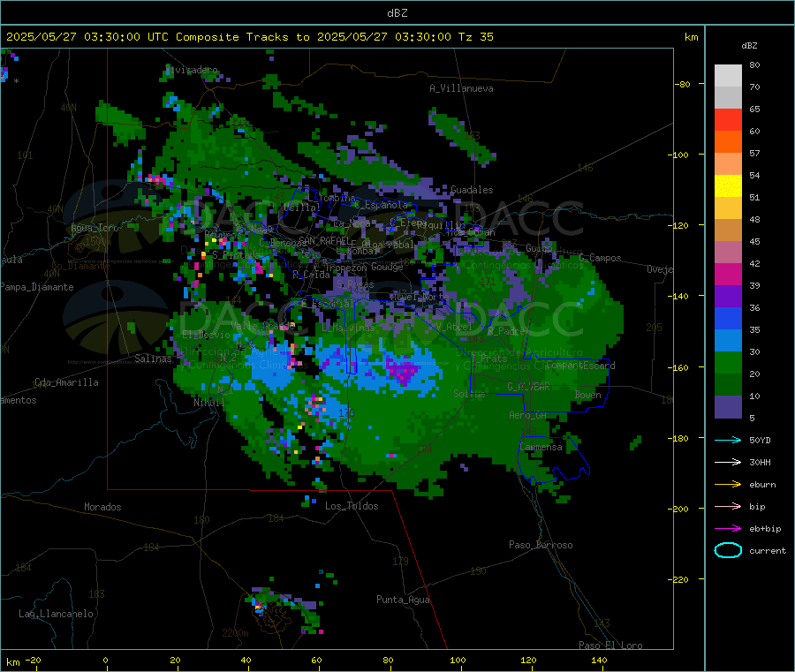Pick the light blue swatch between 35 and 30
This screenshot has width=795, height=672.
click(728, 340)
